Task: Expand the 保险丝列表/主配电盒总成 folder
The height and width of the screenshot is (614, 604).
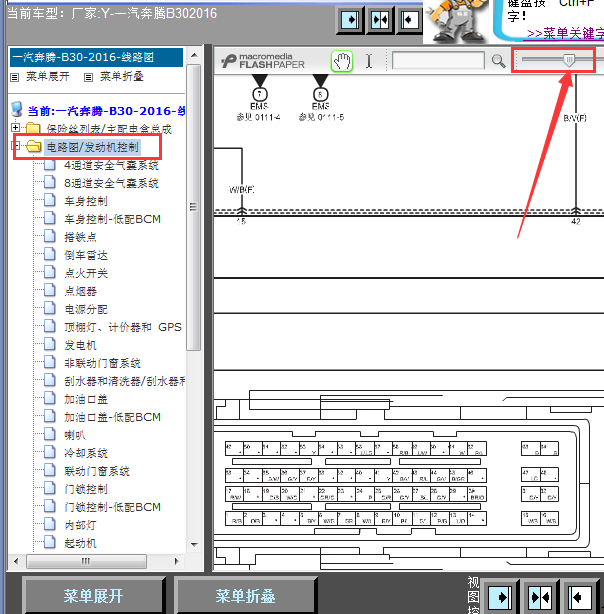Action: (15, 128)
